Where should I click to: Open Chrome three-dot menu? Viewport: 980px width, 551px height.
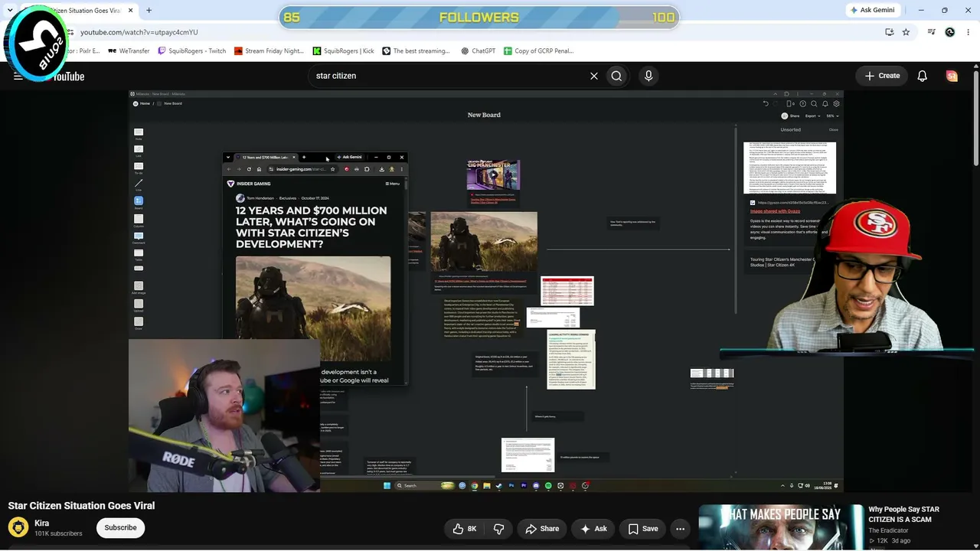point(968,32)
